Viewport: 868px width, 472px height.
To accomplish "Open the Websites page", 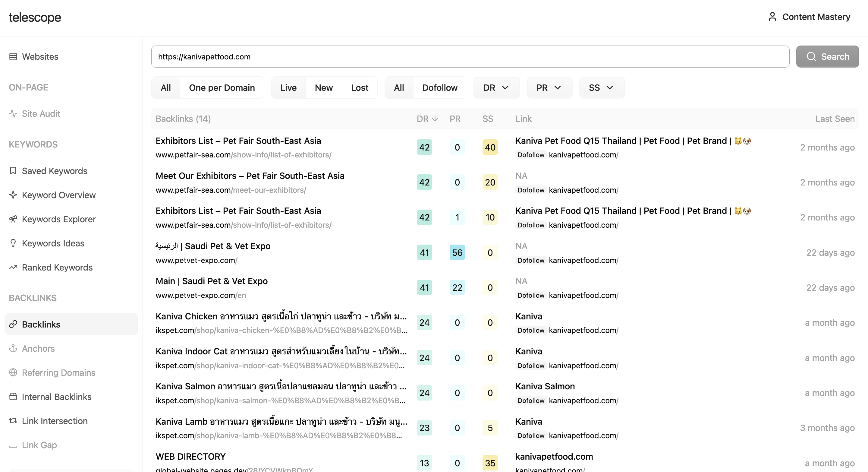I will 40,57.
